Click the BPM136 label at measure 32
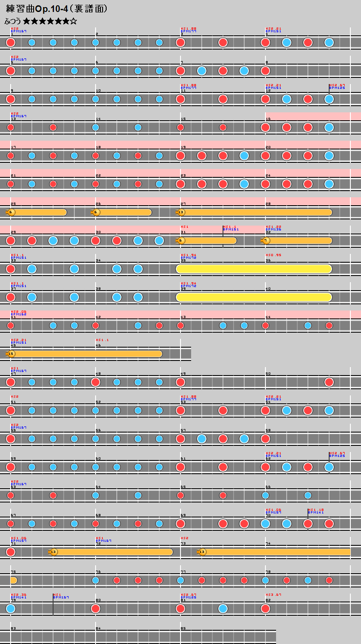The image size is (361, 644). pyautogui.click(x=273, y=230)
